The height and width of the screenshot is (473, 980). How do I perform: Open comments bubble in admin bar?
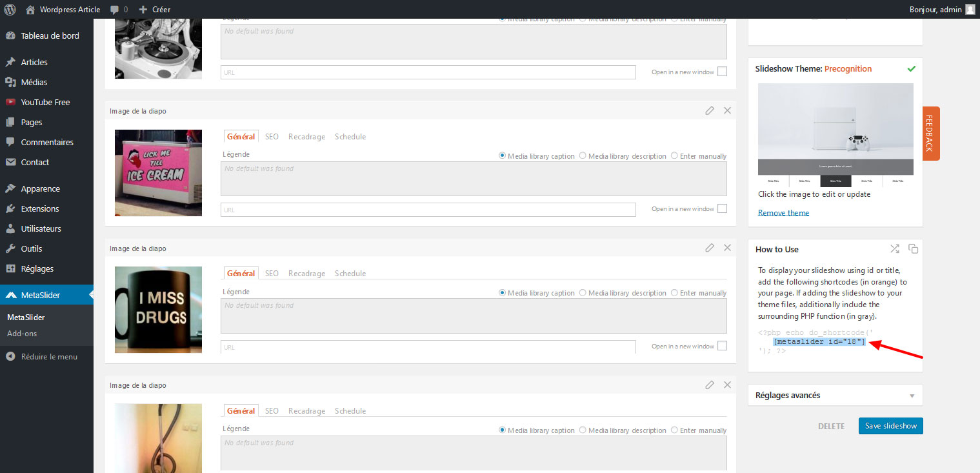pos(114,10)
